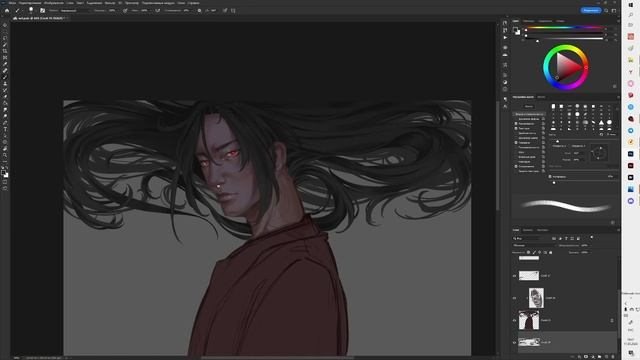Click the Photoshop Ps icon in Windows taskbar
Screen dimensions: 640x360
click(x=631, y=154)
